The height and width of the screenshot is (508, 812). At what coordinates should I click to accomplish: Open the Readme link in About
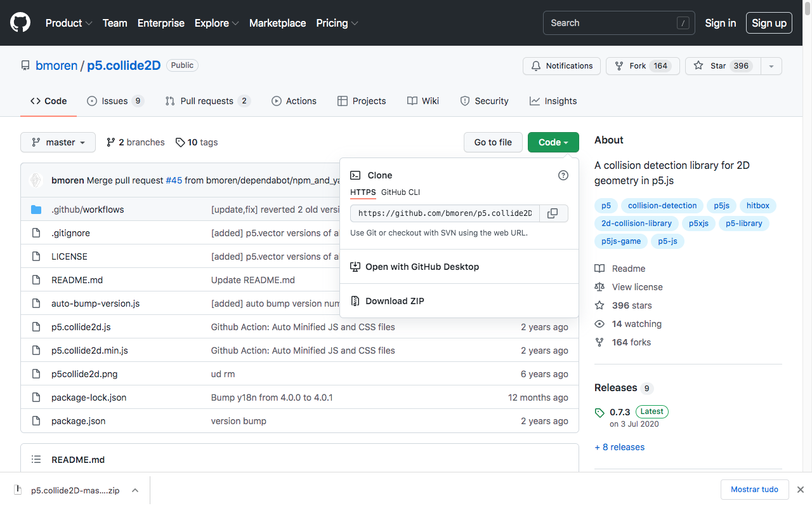pyautogui.click(x=620, y=269)
